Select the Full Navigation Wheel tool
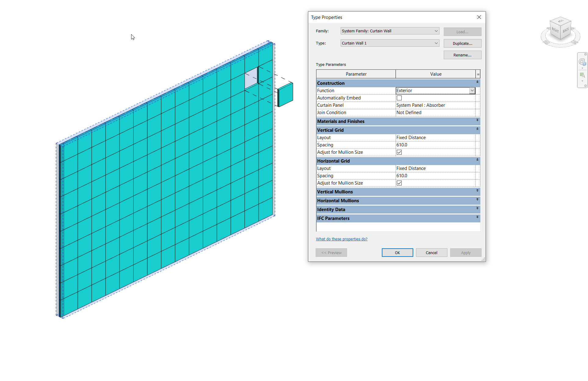The image size is (588, 381). 582,62
